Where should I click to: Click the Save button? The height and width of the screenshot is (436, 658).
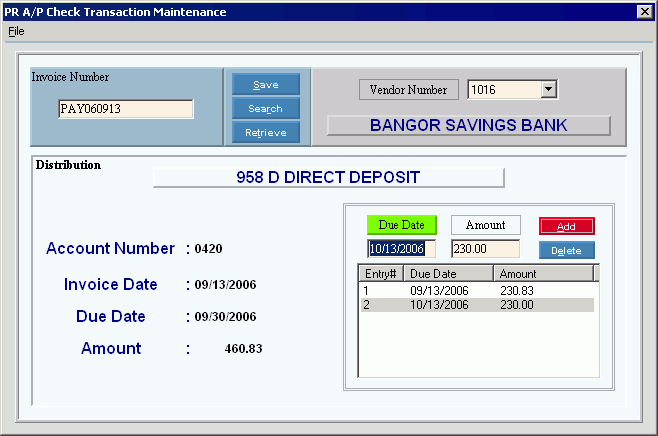(266, 84)
